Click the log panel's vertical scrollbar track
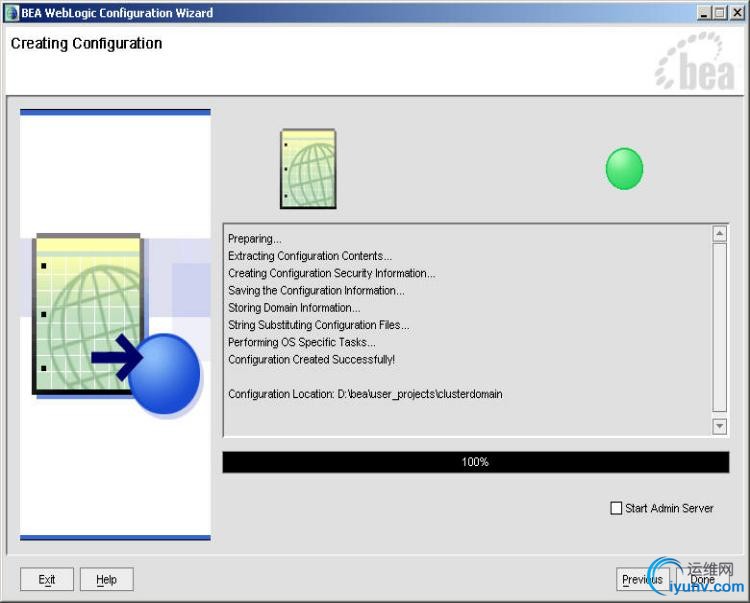 (x=719, y=328)
